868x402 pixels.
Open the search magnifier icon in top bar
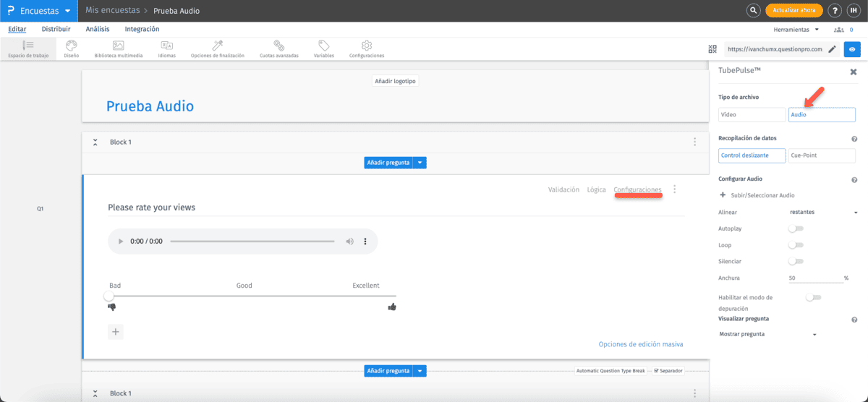(753, 11)
